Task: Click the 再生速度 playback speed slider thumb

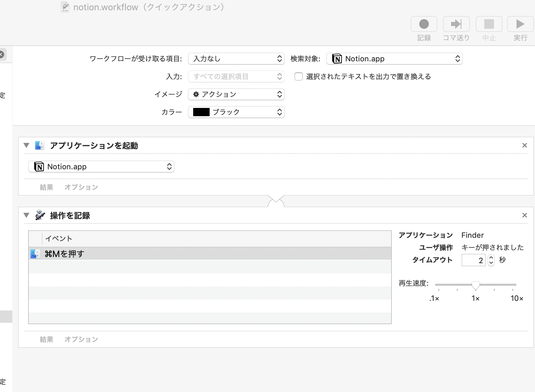Action: pyautogui.click(x=475, y=285)
